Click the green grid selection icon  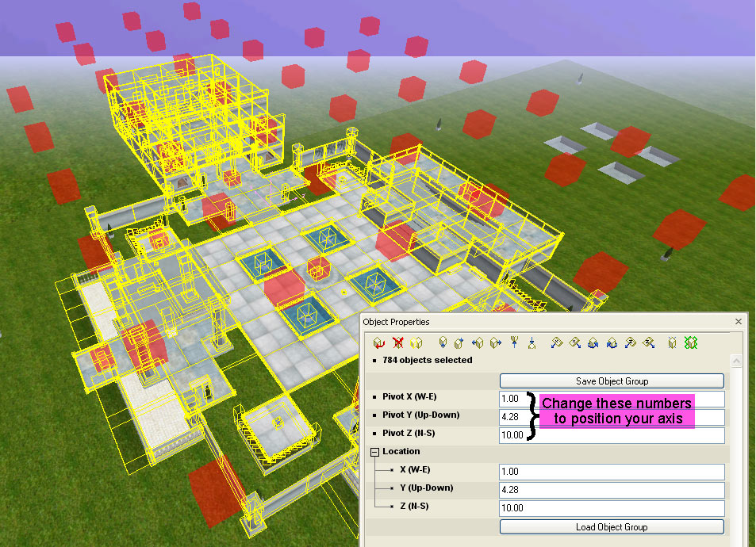pos(691,342)
